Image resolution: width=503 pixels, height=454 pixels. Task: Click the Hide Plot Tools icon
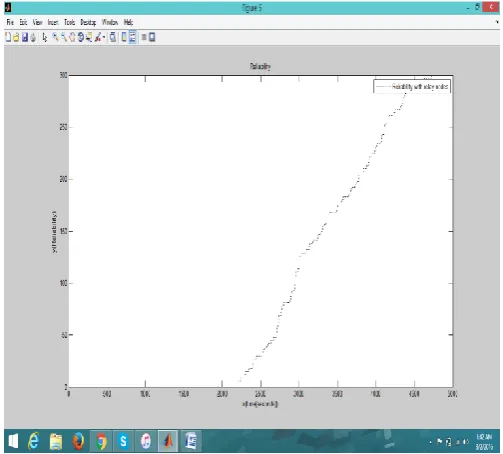tap(144, 37)
